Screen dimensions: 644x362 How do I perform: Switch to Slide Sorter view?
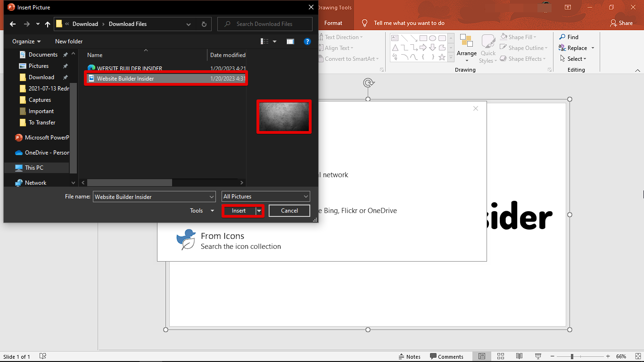click(x=501, y=356)
